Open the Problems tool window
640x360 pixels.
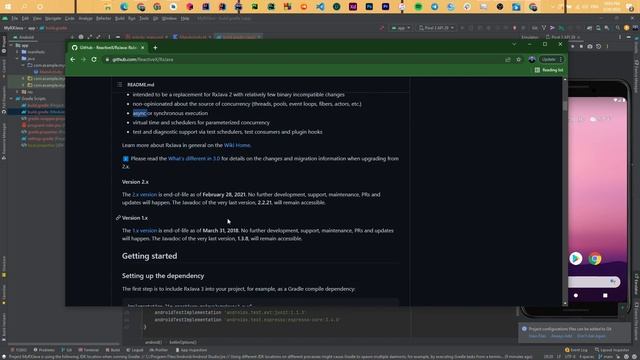pos(44,350)
